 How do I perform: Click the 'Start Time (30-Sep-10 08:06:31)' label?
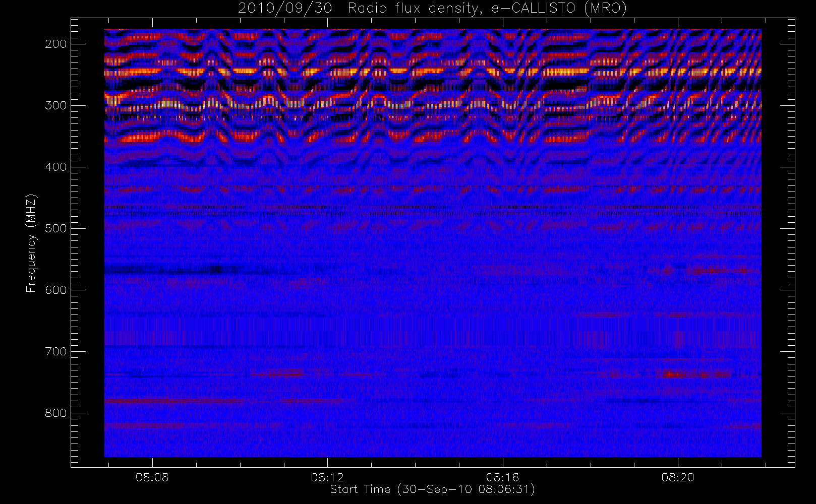(432, 489)
